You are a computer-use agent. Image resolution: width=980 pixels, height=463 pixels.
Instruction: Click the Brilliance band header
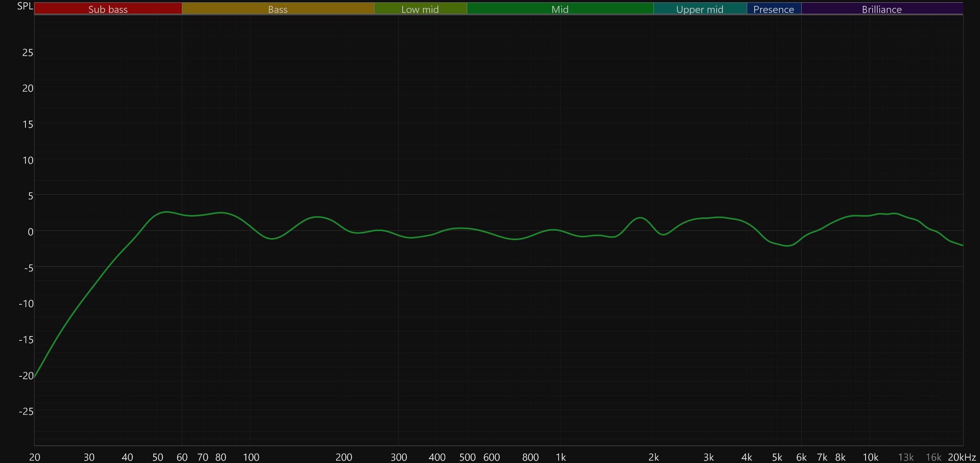tap(882, 9)
